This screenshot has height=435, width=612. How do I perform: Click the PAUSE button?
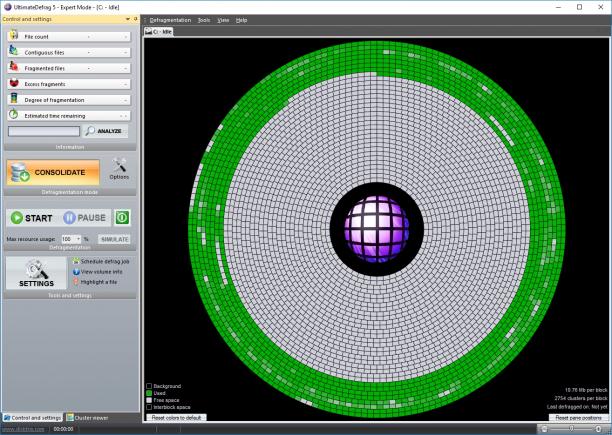click(x=85, y=218)
